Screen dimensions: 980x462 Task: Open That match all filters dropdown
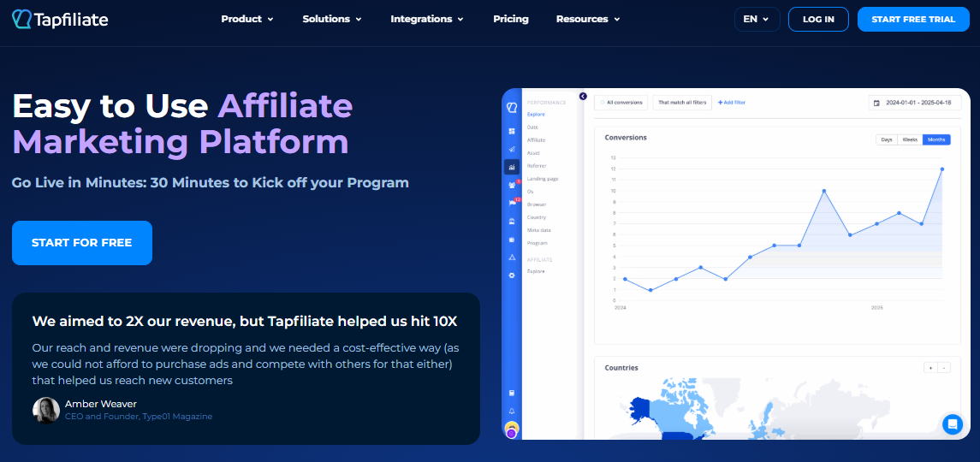click(682, 103)
